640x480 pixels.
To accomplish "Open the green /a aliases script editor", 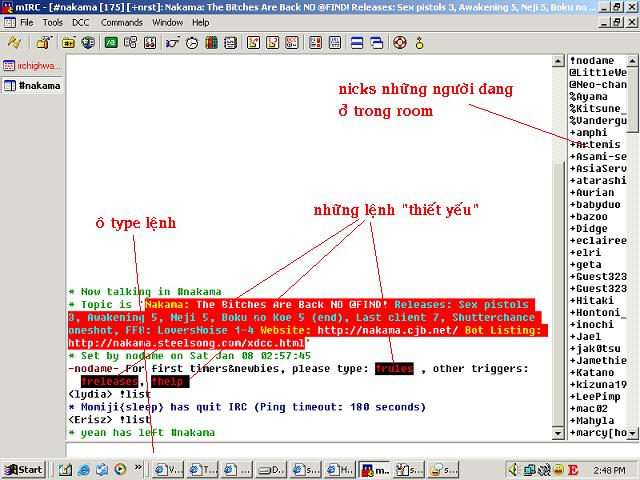I will point(111,42).
